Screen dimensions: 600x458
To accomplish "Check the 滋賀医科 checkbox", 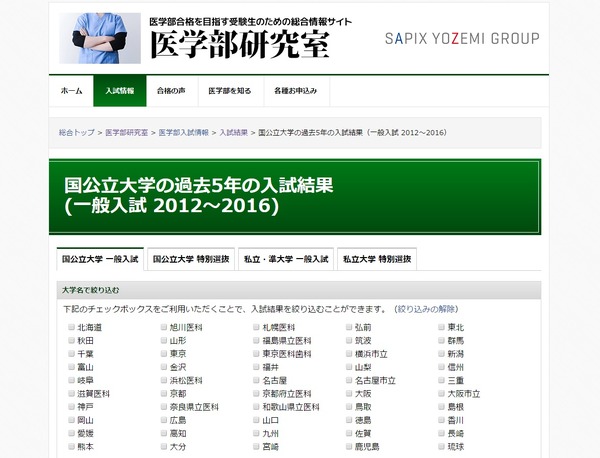I will (71, 393).
